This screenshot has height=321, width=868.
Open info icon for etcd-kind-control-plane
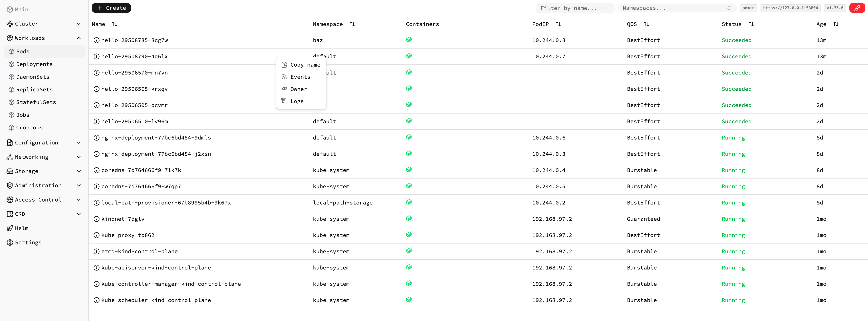[x=96, y=251]
